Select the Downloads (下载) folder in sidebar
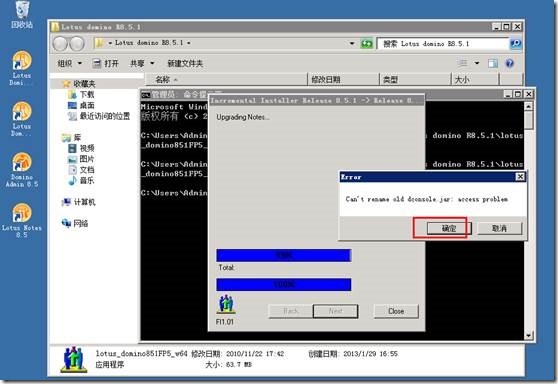The height and width of the screenshot is (384, 558). tap(81, 95)
